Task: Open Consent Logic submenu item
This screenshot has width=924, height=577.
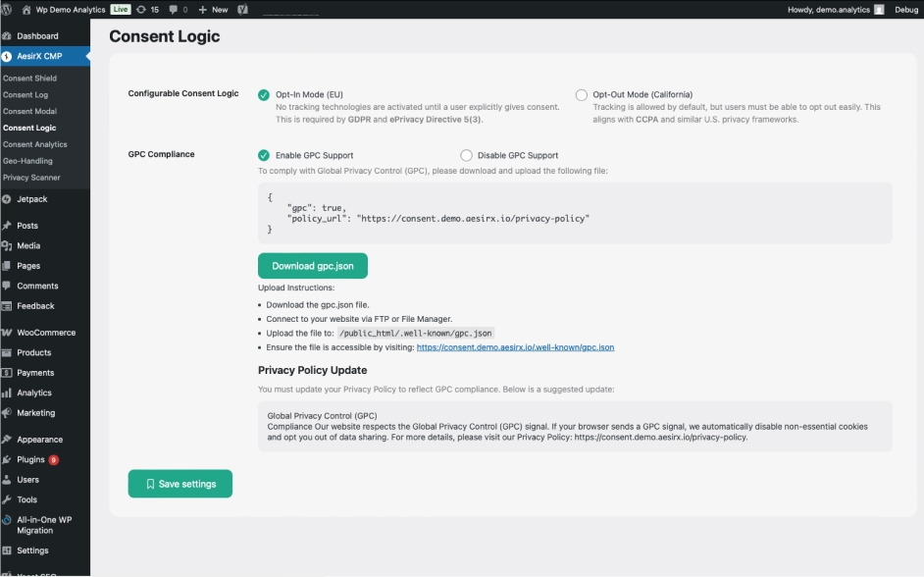Action: click(29, 128)
